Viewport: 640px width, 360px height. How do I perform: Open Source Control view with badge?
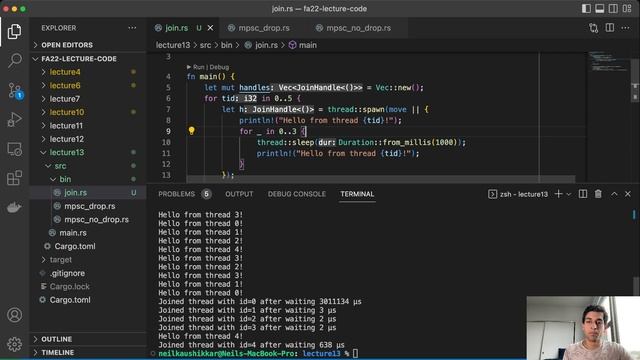[14, 90]
